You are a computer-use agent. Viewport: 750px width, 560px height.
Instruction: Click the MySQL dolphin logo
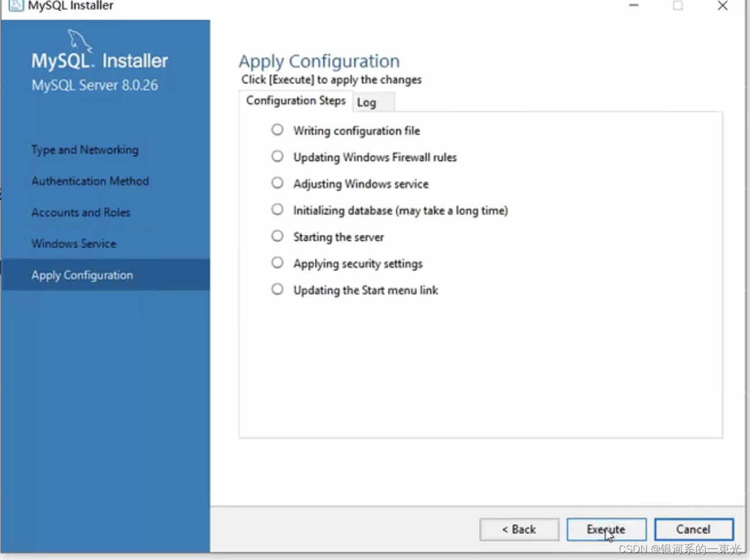click(79, 41)
